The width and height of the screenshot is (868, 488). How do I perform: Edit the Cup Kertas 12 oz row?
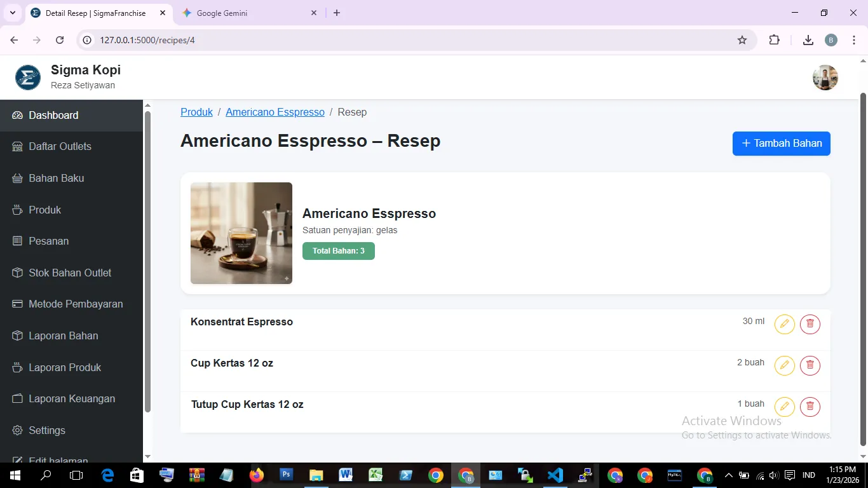click(784, 365)
